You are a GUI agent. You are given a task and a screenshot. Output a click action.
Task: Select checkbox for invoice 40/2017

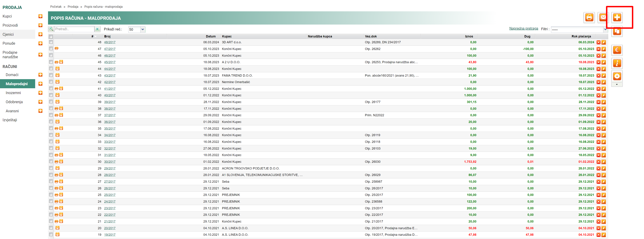click(51, 95)
